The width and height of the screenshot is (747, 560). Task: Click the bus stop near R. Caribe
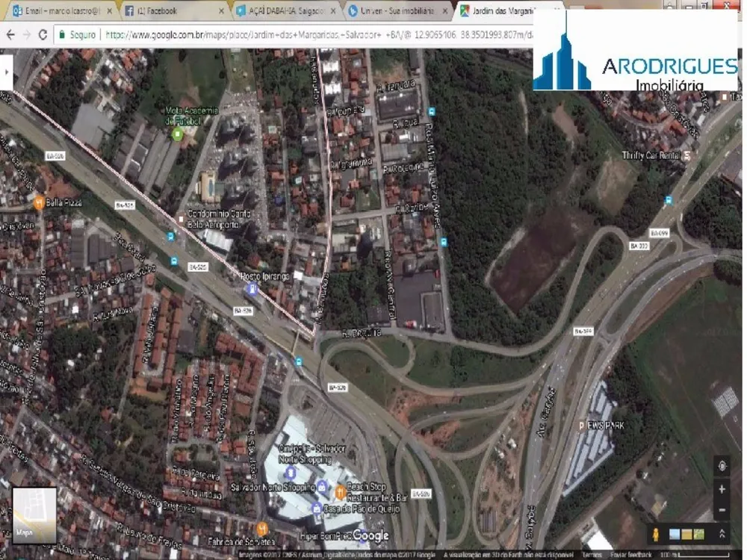[444, 242]
